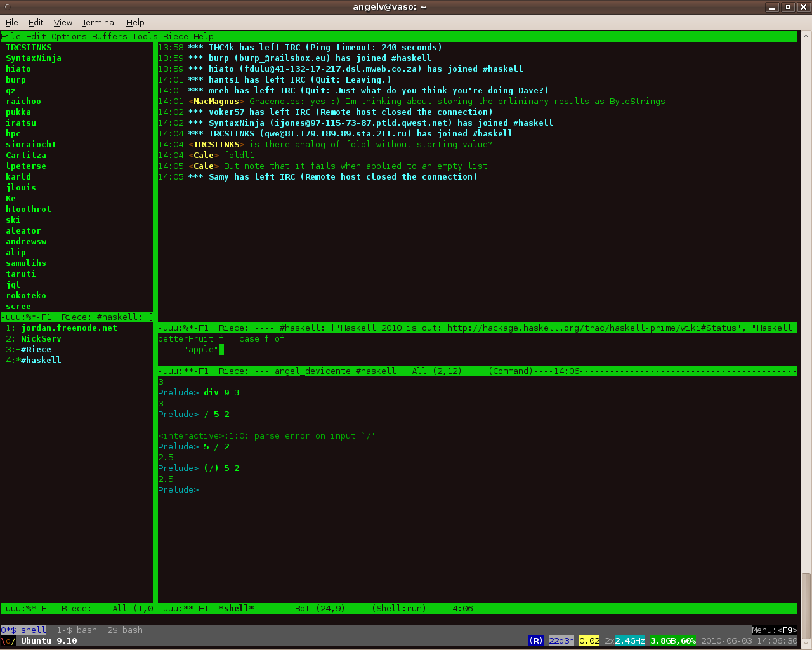
Task: Open the File menu in terminal window
Action: coord(11,22)
